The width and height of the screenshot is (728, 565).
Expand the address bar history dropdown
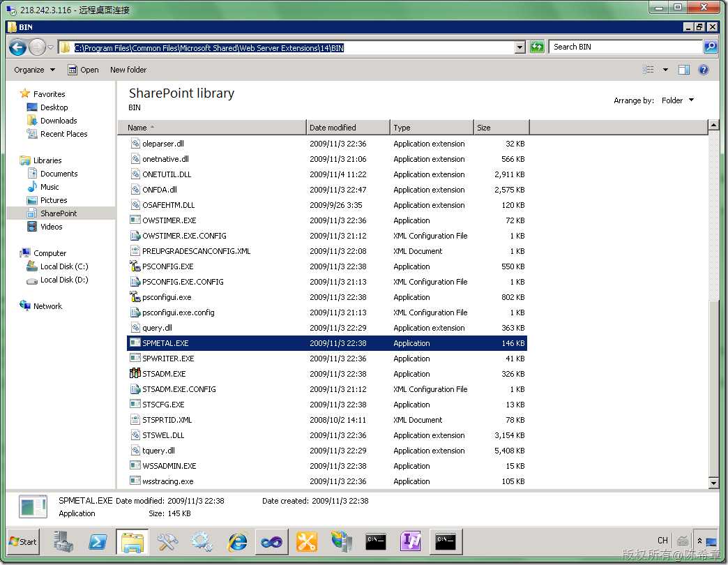[x=520, y=47]
